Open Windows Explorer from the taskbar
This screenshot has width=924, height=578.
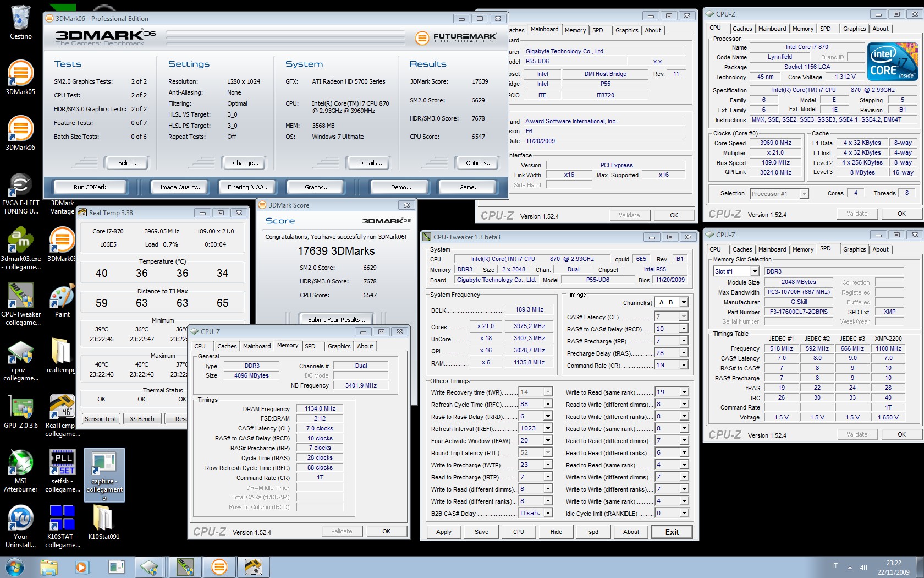point(49,567)
